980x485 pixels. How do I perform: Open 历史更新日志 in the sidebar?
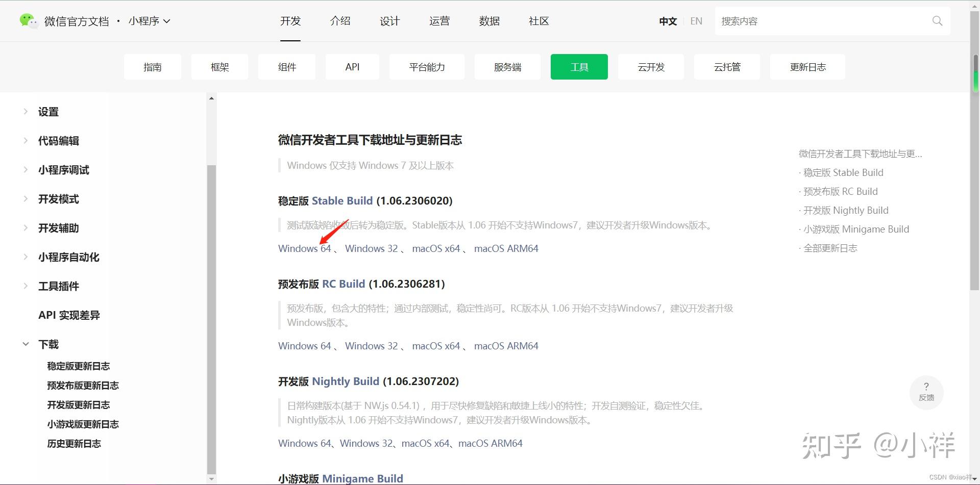click(74, 444)
